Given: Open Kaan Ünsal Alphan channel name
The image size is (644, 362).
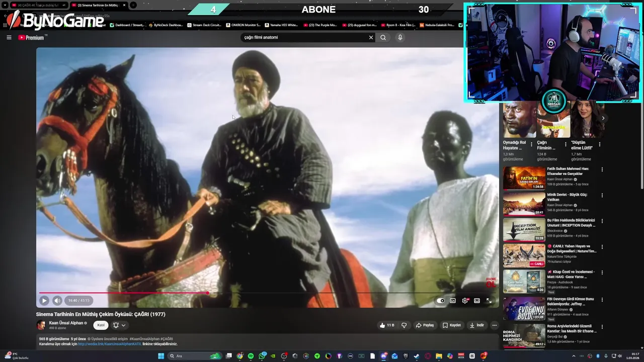Looking at the screenshot, I should 66,323.
